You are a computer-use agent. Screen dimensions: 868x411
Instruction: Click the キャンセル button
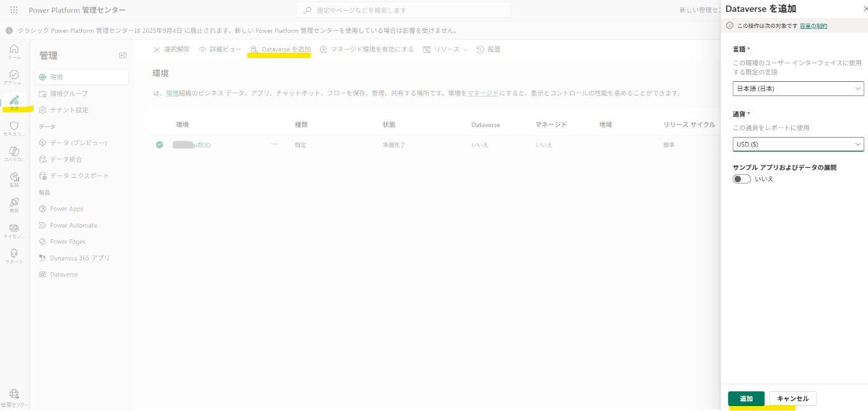click(x=793, y=399)
